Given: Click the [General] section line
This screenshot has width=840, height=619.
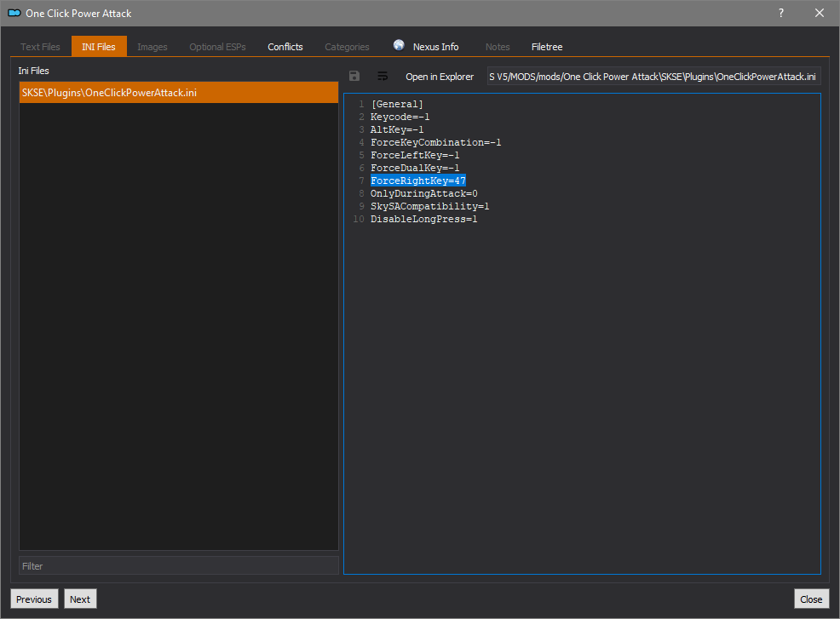Looking at the screenshot, I should [x=397, y=104].
